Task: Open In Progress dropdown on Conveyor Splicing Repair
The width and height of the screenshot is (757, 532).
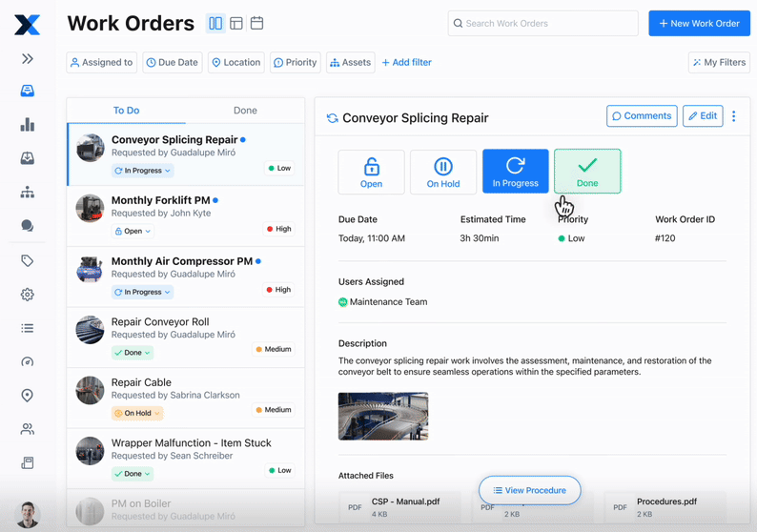Action: click(143, 171)
